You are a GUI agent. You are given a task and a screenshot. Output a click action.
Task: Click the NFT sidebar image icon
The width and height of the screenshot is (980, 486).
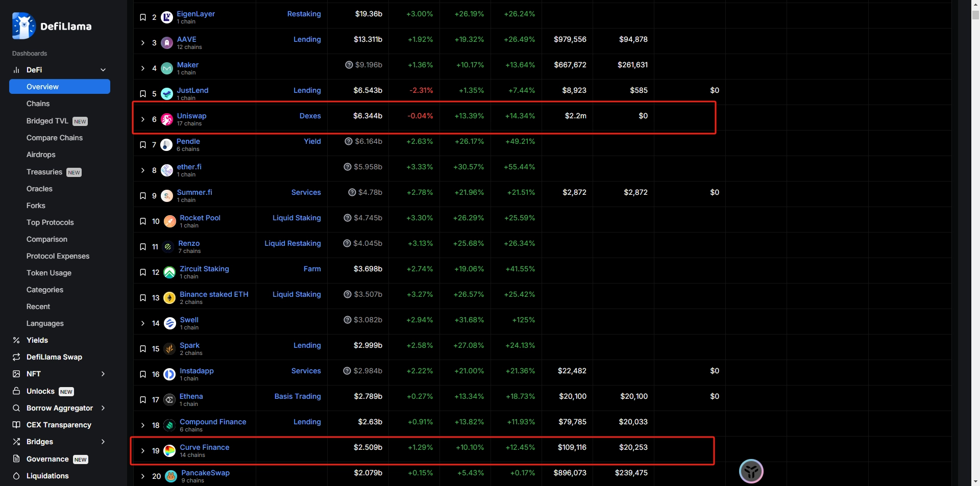pos(16,374)
